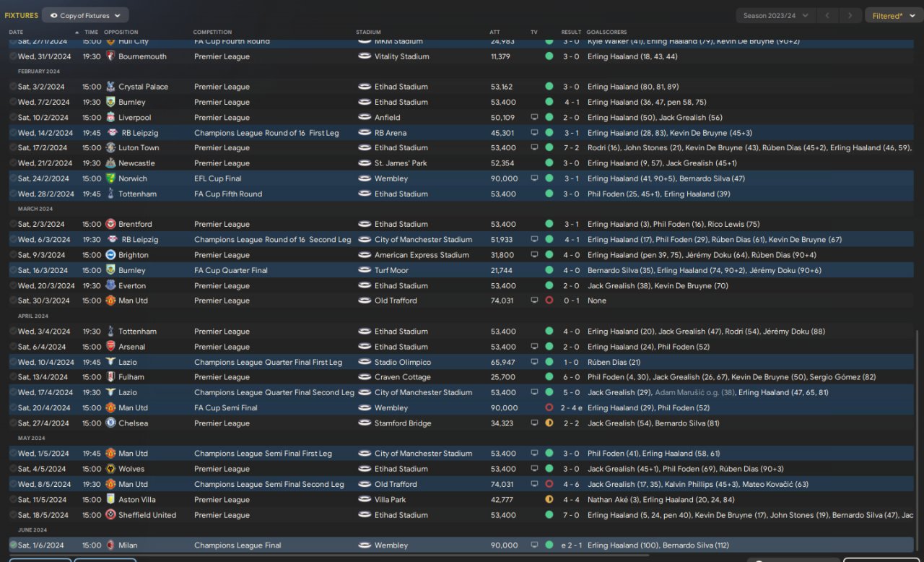Tick the selection circle for Bournemouth 31/1/2024
The width and height of the screenshot is (924, 562).
[x=13, y=56]
